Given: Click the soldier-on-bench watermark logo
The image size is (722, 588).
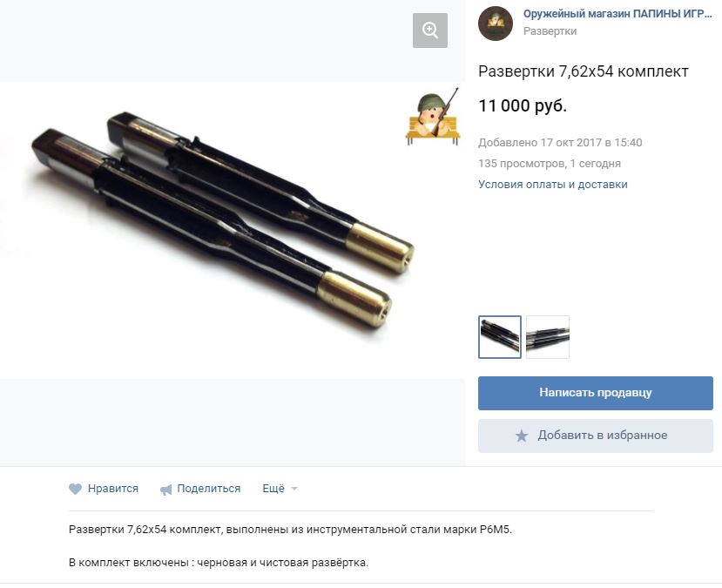Looking at the screenshot, I should 433,117.
